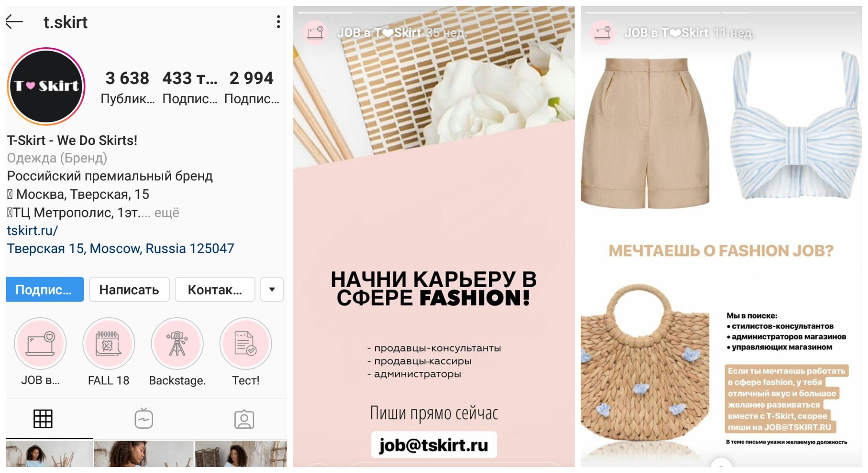Viewport: 868px width, 473px height.
Task: Open the Тверская 15, Moscow address link
Action: click(120, 249)
